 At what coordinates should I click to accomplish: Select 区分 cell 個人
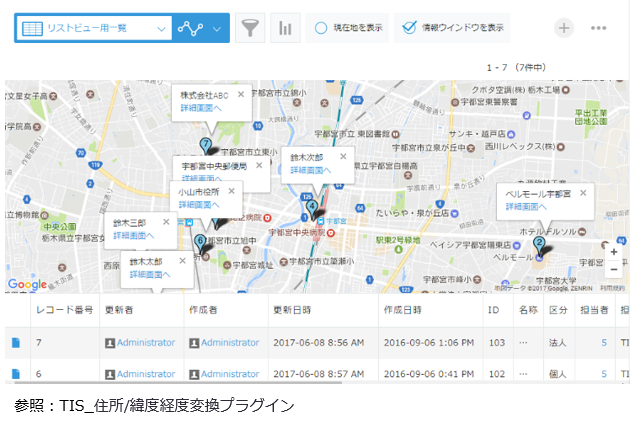point(557,374)
